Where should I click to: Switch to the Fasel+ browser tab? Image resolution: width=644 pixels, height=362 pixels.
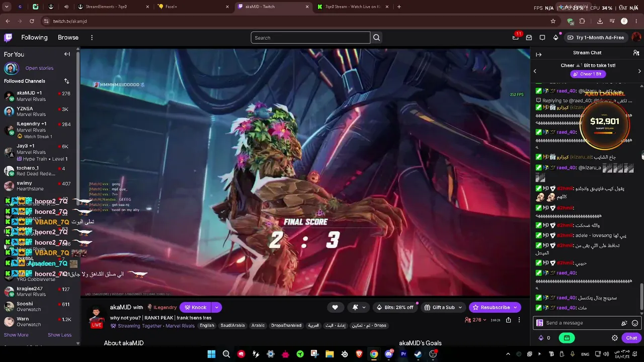[x=194, y=7]
